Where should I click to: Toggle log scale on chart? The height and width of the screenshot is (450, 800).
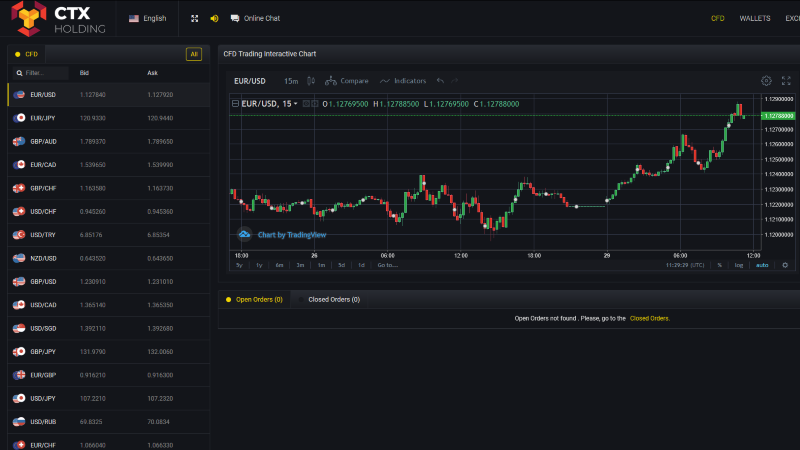[739, 265]
